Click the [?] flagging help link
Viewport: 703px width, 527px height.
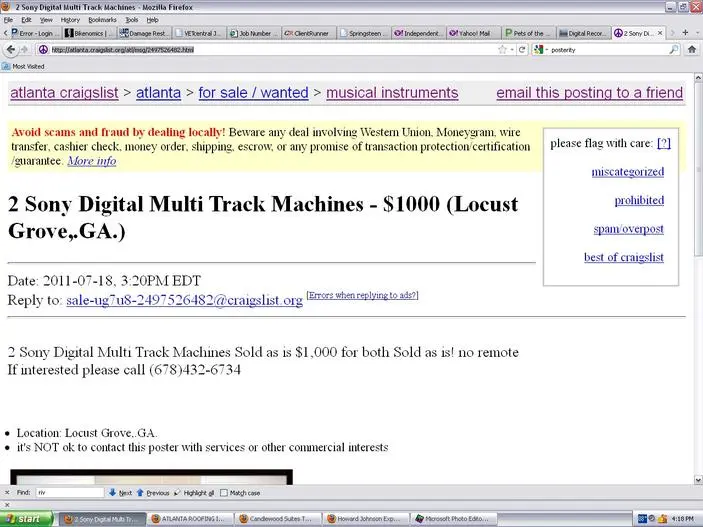point(664,144)
